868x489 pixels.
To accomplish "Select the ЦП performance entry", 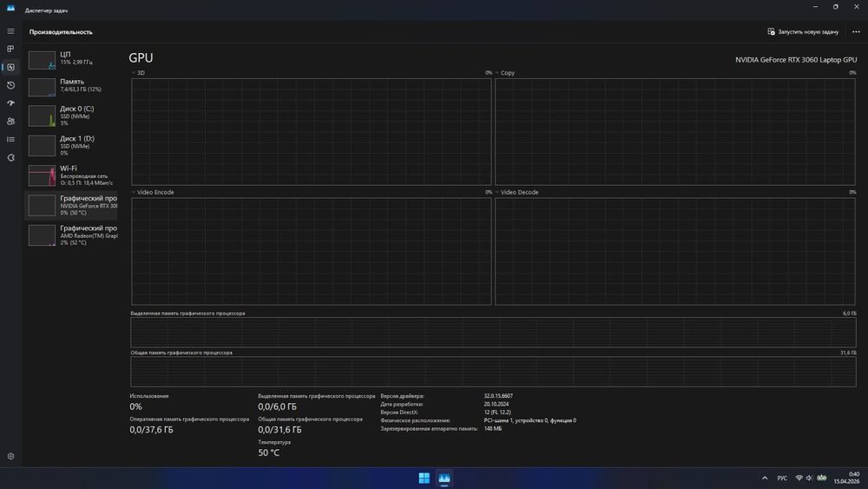I will coord(71,59).
